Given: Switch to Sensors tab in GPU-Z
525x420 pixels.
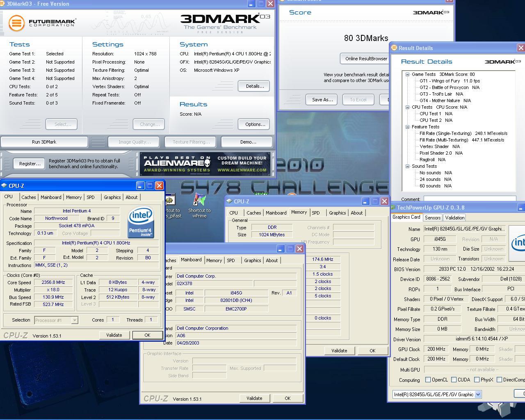Looking at the screenshot, I should 433,218.
